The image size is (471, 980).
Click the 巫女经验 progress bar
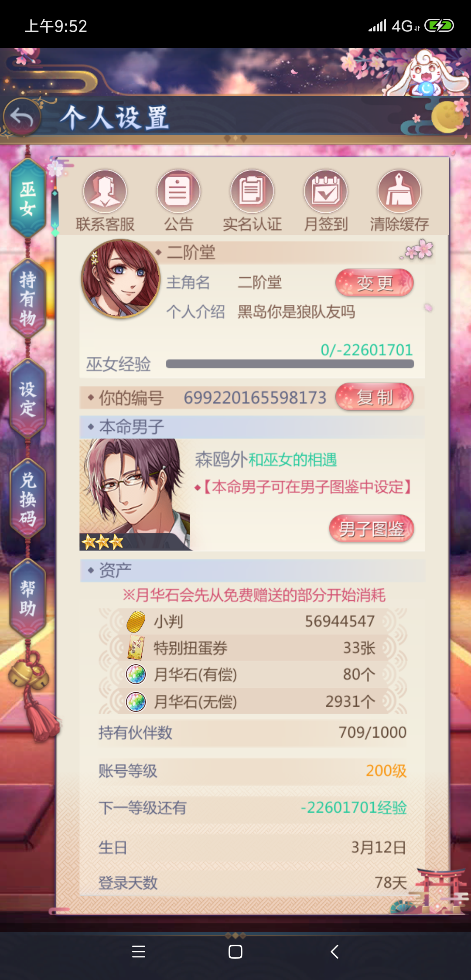point(290,364)
